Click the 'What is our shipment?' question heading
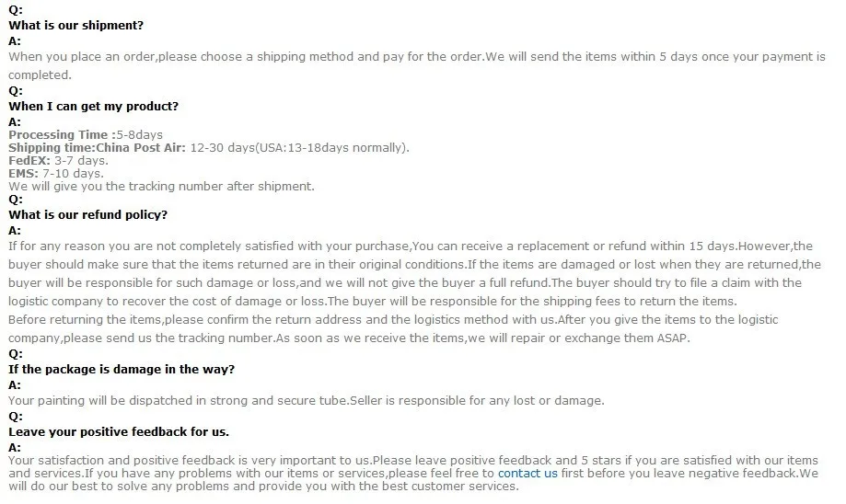846x504 pixels. 76,26
